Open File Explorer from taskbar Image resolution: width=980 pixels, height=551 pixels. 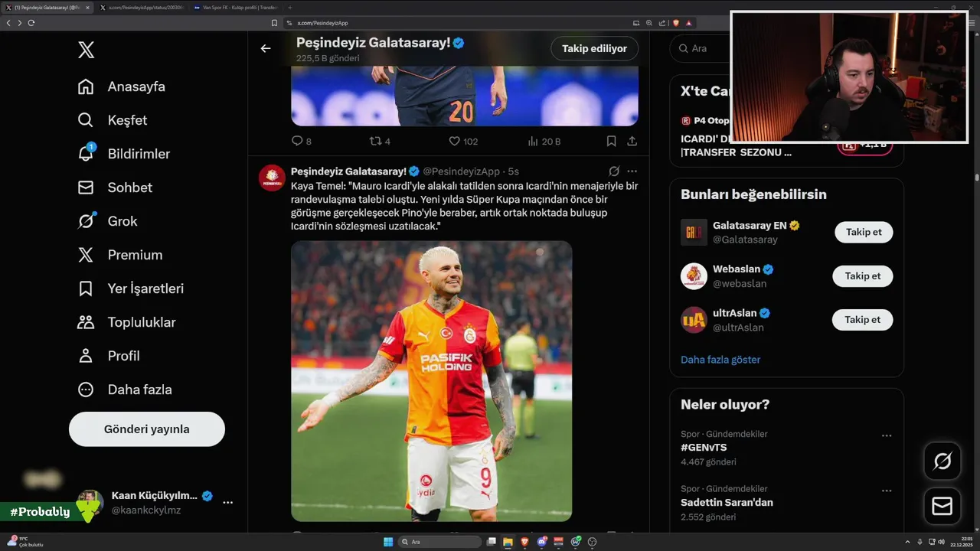click(508, 542)
